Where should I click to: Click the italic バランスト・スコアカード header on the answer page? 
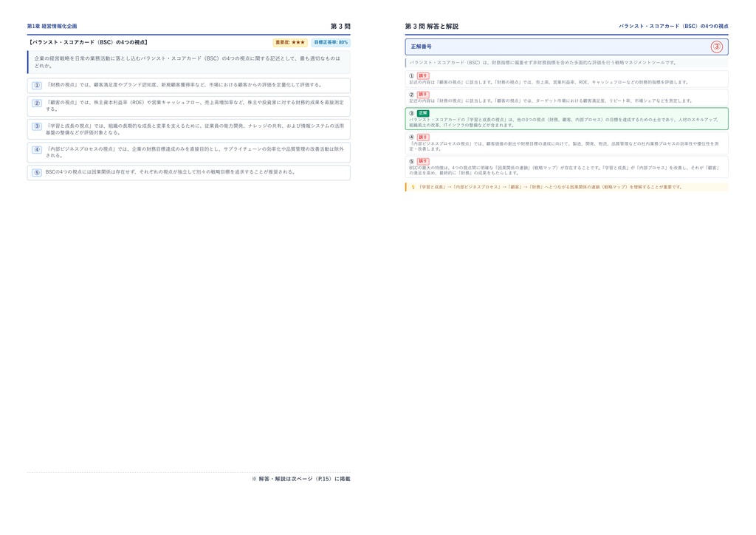click(673, 26)
